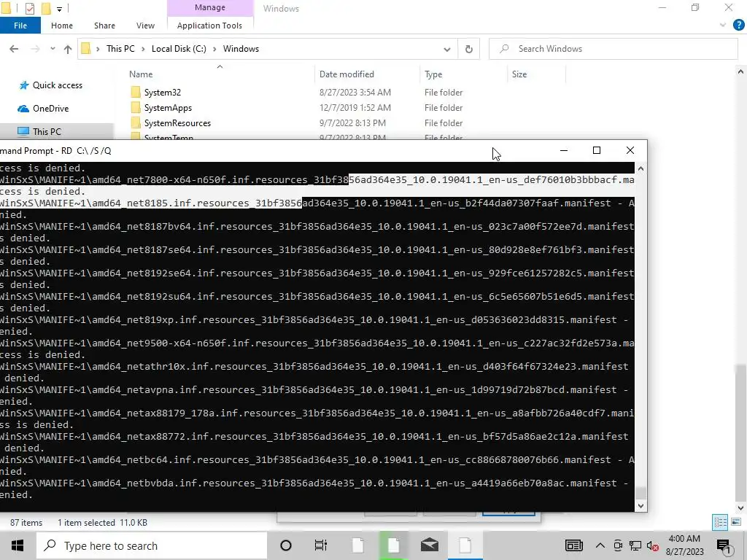Click the Search Windows input field
The width and height of the screenshot is (747, 560).
pos(613,49)
